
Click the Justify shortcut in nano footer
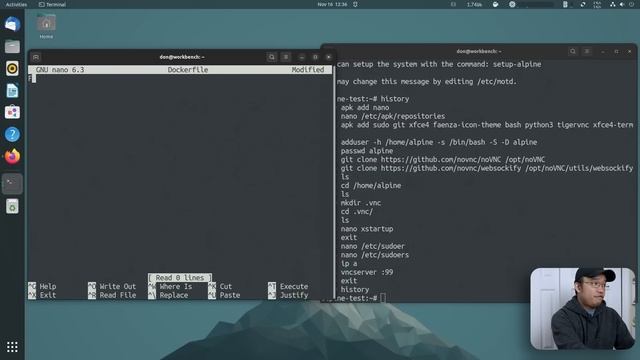[x=288, y=295]
